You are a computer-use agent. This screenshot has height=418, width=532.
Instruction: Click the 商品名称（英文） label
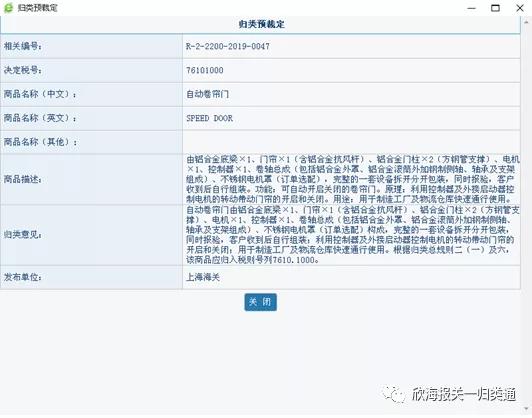[x=40, y=118]
